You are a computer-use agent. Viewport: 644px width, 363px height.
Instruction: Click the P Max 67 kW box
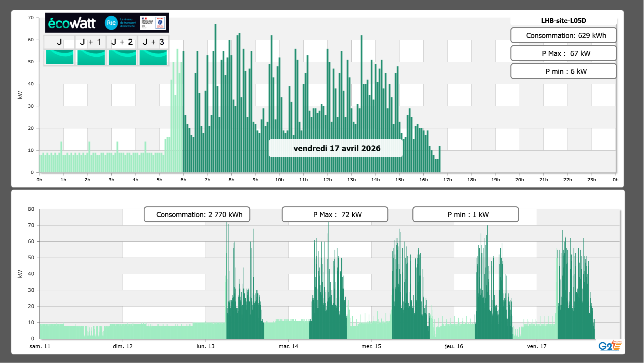click(563, 53)
